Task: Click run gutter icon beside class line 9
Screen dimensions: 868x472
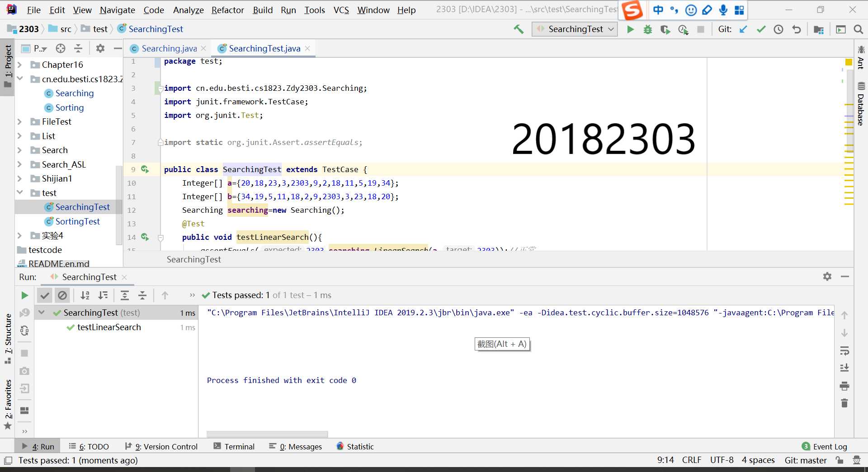Action: 145,169
